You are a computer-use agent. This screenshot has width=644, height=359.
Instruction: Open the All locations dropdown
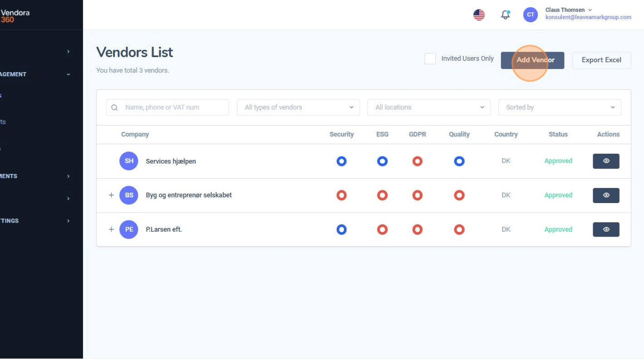[428, 107]
